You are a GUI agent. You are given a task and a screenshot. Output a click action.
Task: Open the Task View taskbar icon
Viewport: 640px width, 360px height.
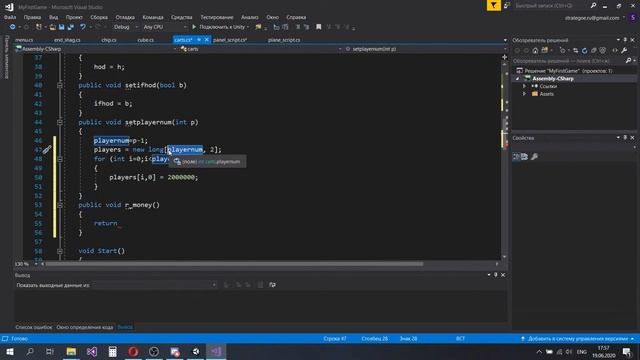(x=50, y=351)
